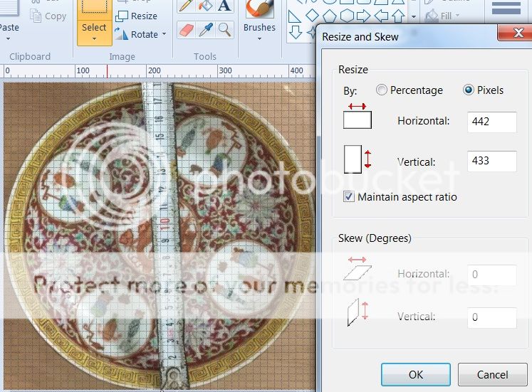Screen dimensions: 532x392
Task: Pick the Fill with color bucket tool
Action: 204,6
